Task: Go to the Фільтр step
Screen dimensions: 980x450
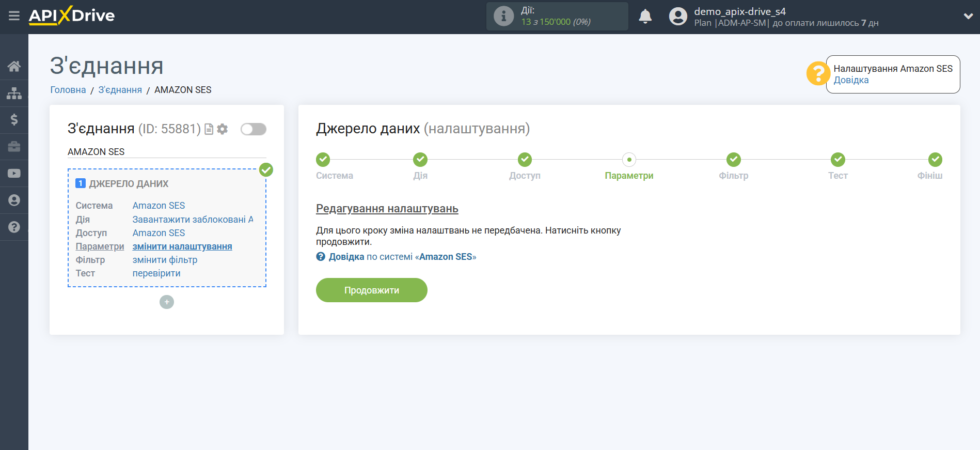Action: click(733, 160)
